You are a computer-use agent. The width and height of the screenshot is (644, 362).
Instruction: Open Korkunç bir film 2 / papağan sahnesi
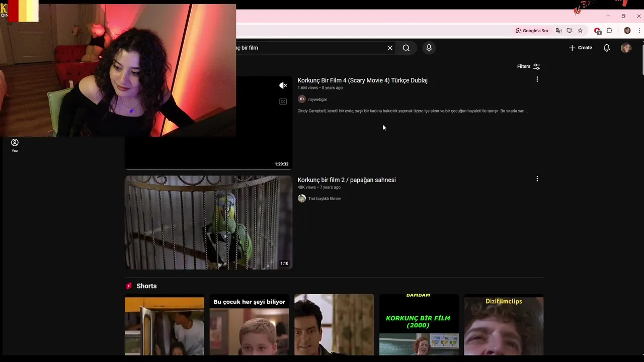pos(347,180)
